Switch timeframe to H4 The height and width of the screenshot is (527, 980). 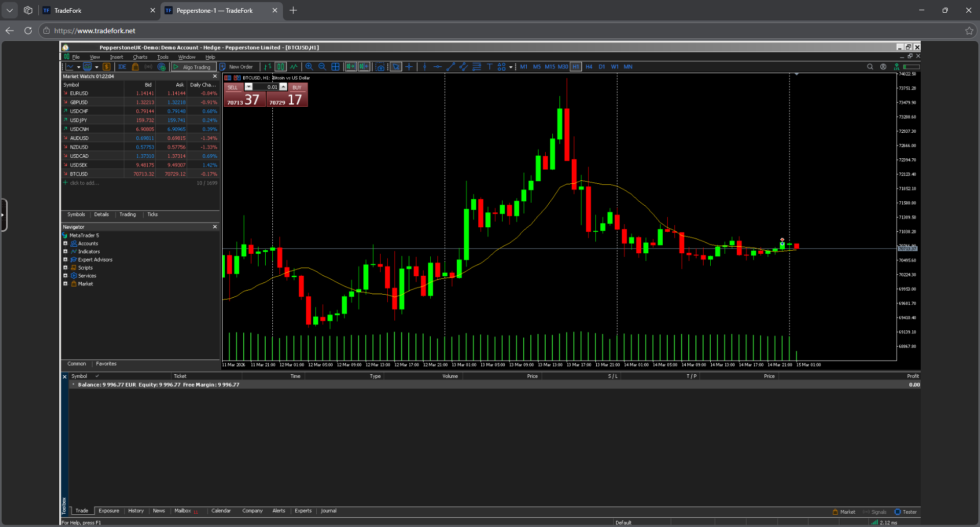pos(589,67)
